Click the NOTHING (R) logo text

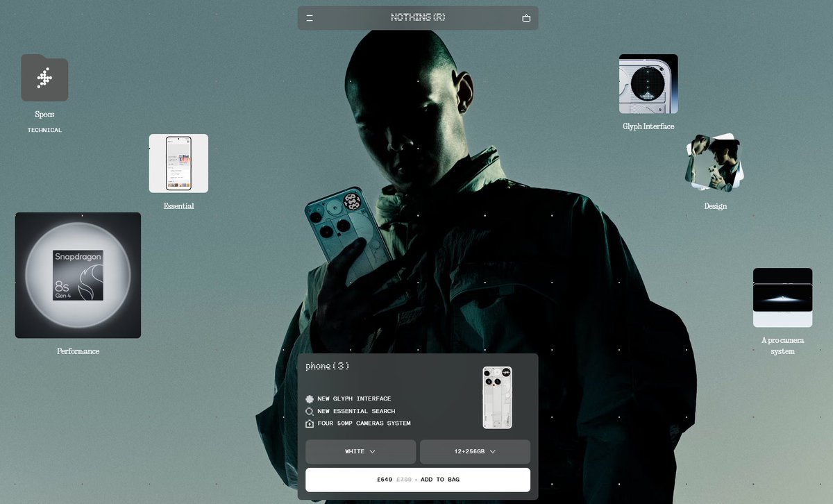coord(418,18)
